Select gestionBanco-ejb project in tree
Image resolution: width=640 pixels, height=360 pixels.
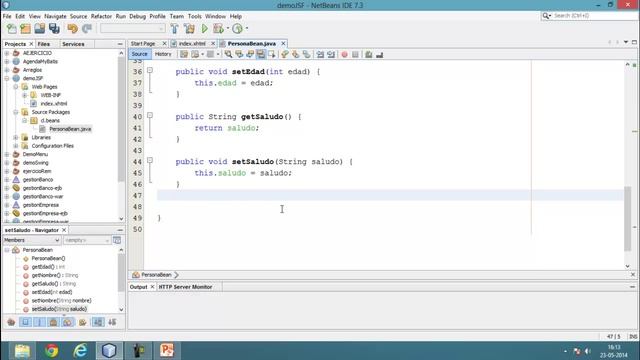point(42,188)
